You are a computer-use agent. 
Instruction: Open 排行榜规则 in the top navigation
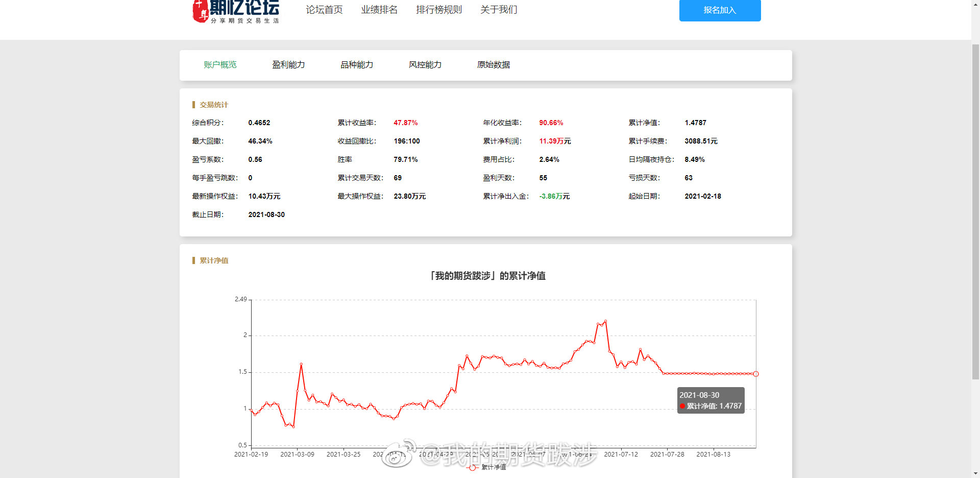pos(438,10)
